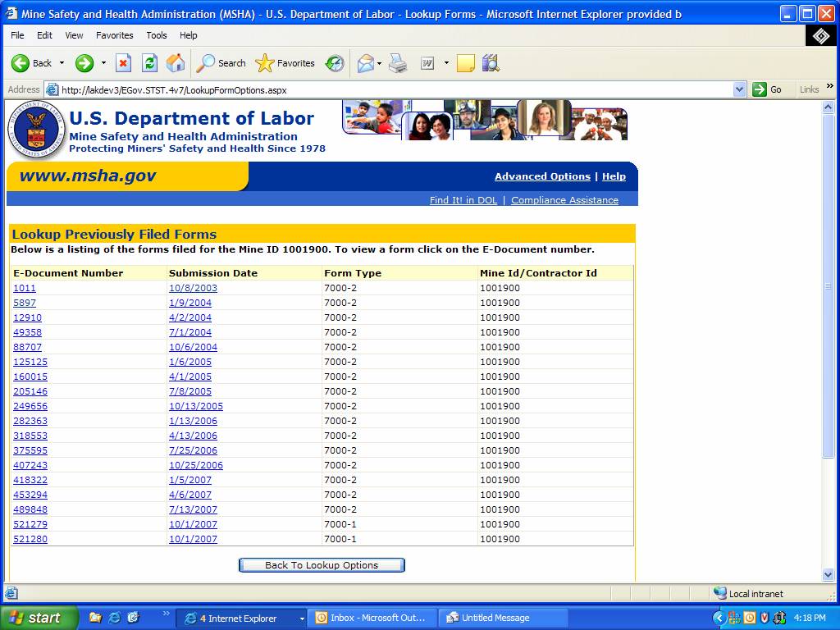Click the Compliance Assistance link

564,200
